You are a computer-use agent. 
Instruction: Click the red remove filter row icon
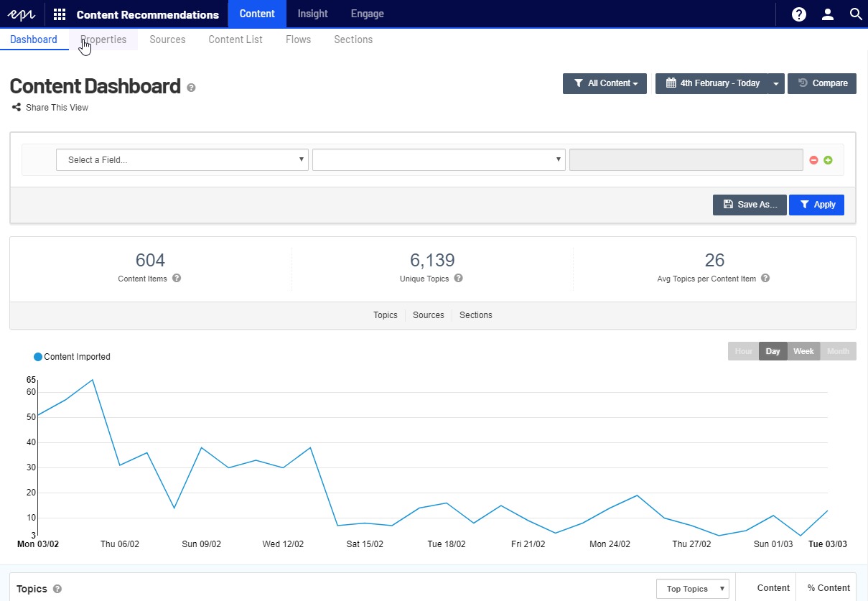pos(813,160)
